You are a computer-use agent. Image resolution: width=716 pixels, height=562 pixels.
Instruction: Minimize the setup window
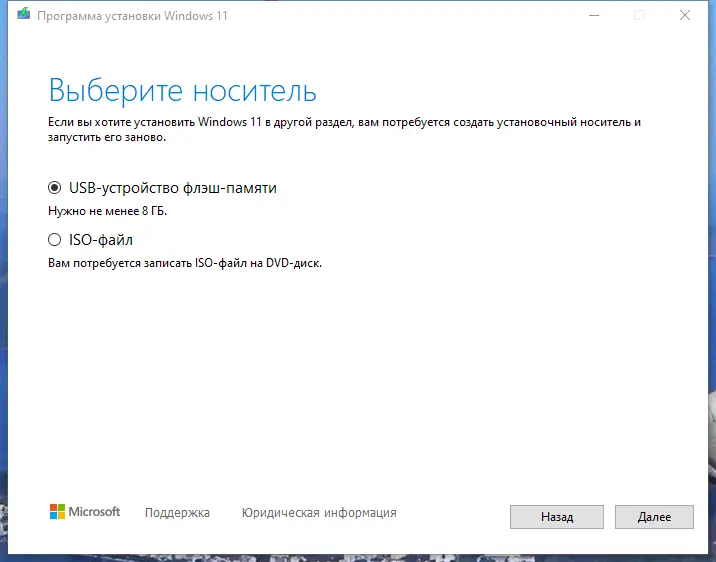coord(594,16)
